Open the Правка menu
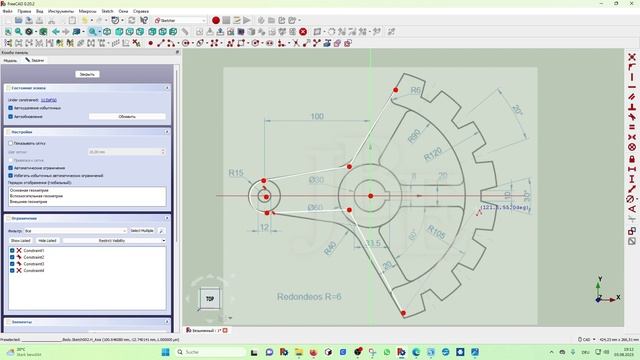Viewport: 640px width, 360px height. click(24, 11)
